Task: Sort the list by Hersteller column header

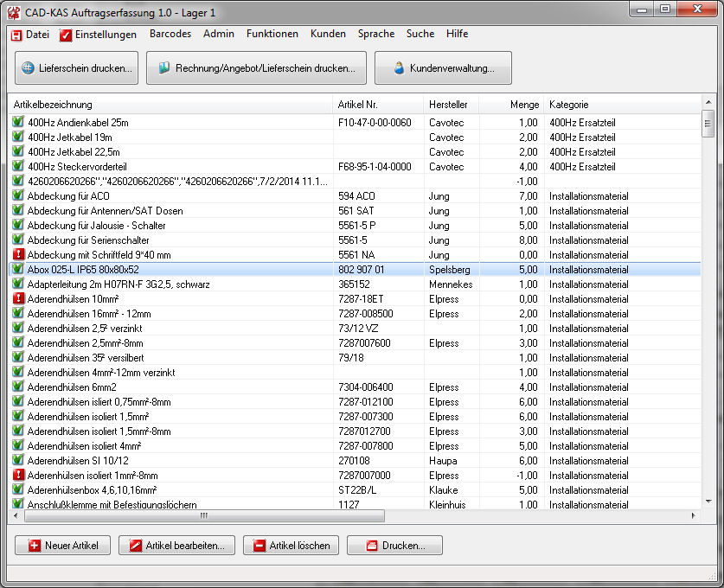Action: coord(448,105)
